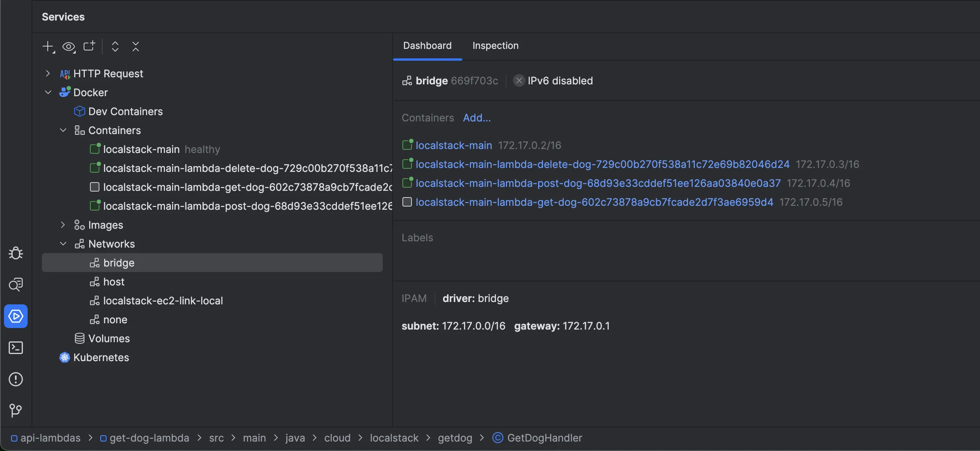Expand the Images node under Docker
This screenshot has height=451, width=980.
62,224
